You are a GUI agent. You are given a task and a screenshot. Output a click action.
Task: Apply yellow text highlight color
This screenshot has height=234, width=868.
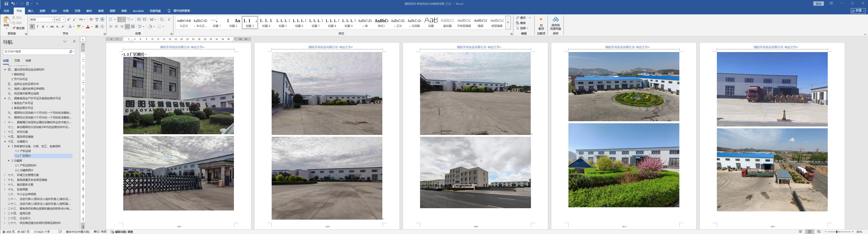[79, 26]
